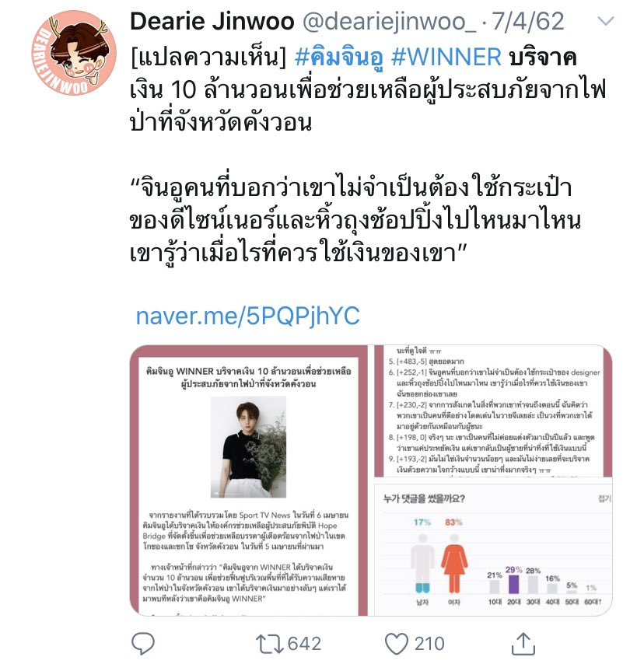View the gender statistics chart image

(x=493, y=547)
